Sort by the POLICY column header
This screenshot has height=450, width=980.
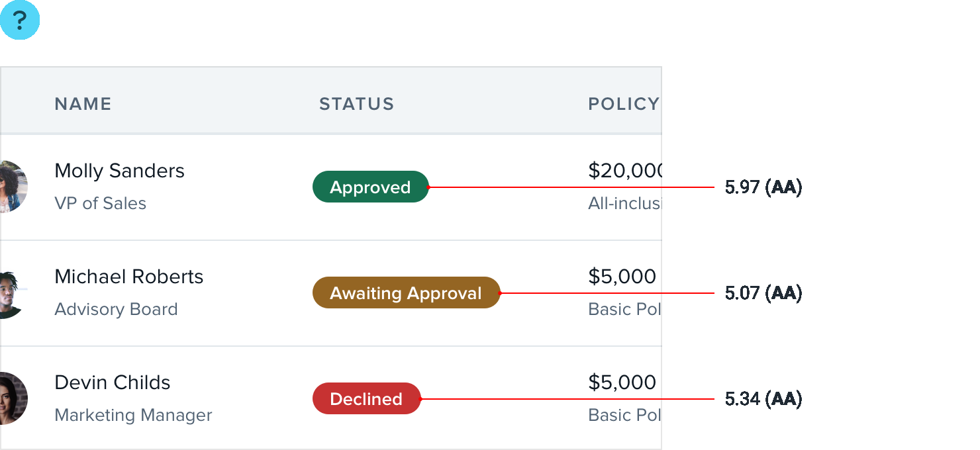623,104
